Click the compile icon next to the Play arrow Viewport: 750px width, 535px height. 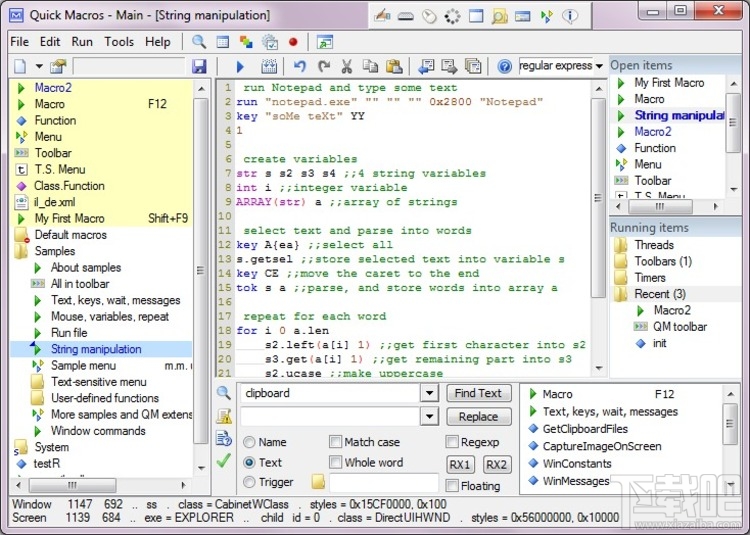click(x=269, y=66)
